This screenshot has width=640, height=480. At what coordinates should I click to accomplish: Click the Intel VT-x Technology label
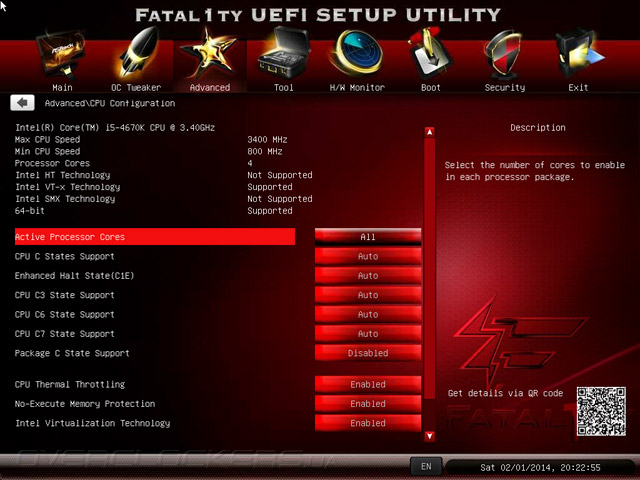(x=67, y=187)
